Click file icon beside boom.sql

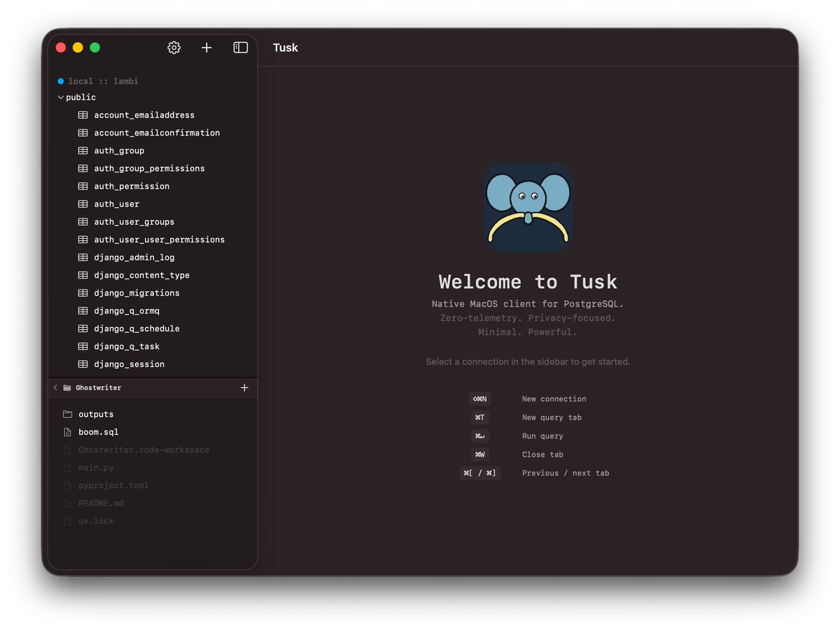pyautogui.click(x=68, y=432)
